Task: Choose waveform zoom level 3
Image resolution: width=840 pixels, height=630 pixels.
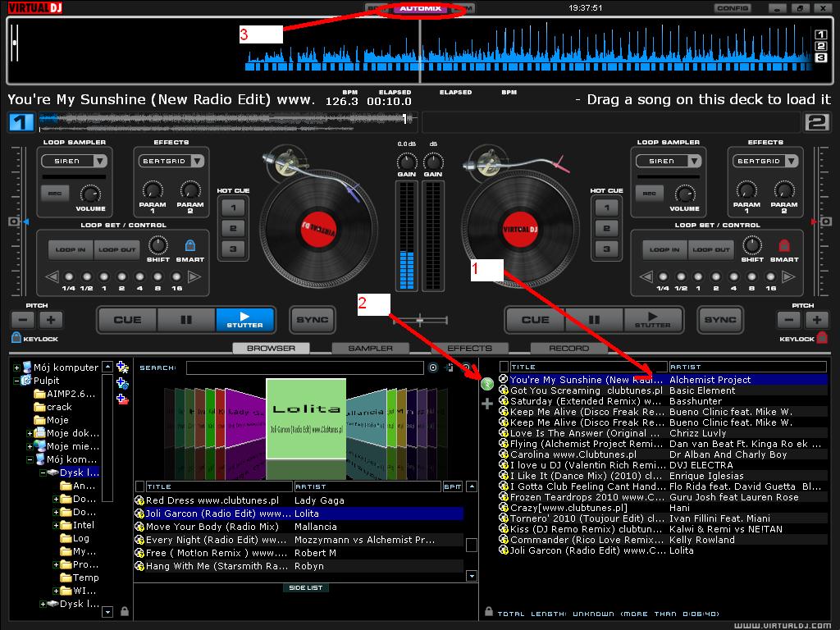Action: point(820,57)
